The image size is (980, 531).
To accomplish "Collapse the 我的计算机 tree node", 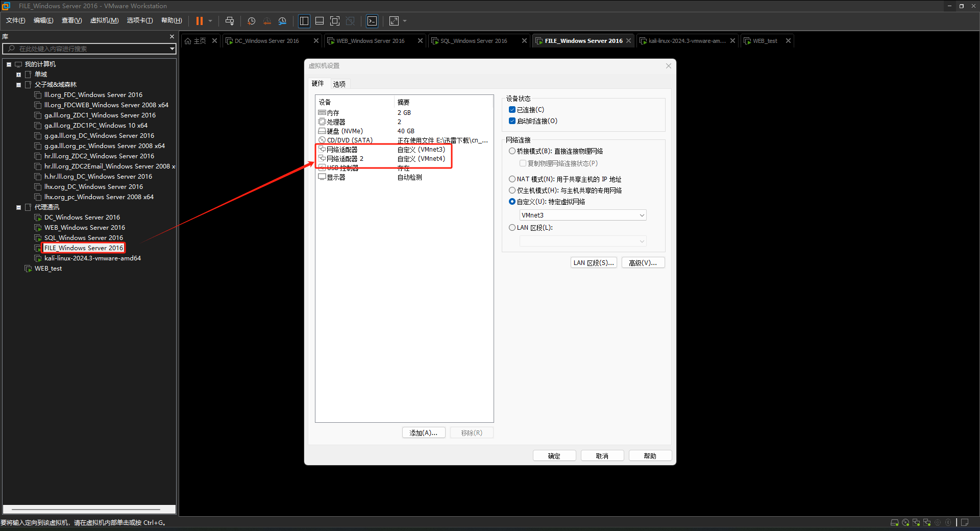I will coord(9,64).
